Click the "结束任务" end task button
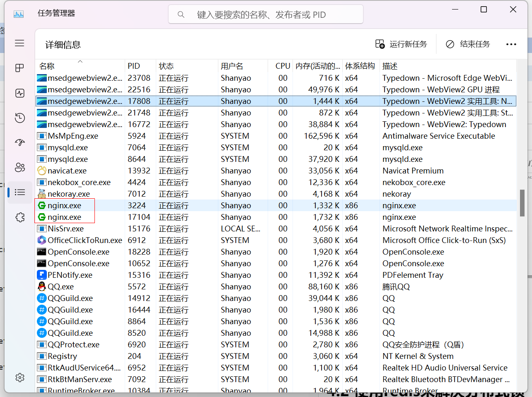The height and width of the screenshot is (397, 532). (468, 44)
